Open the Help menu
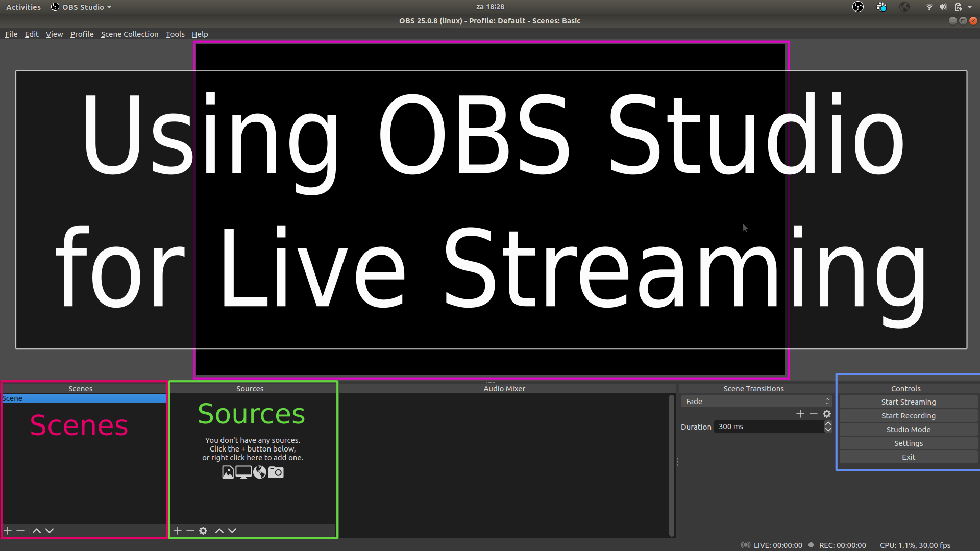 tap(200, 34)
